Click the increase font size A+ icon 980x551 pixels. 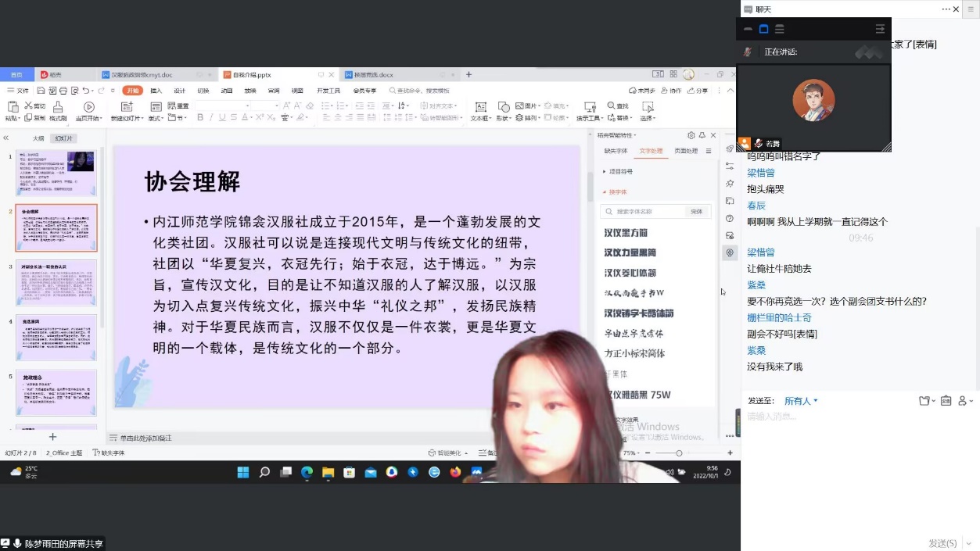pyautogui.click(x=287, y=106)
